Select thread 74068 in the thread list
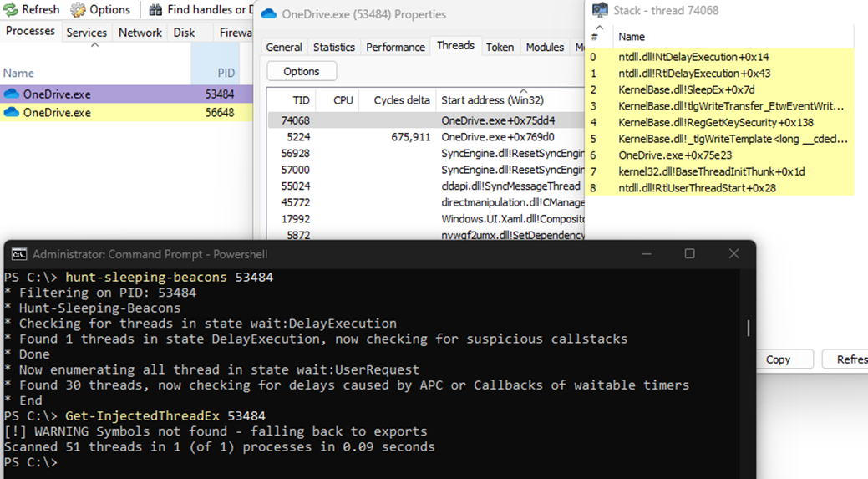Screen dimensions: 868x479 pyautogui.click(x=296, y=120)
